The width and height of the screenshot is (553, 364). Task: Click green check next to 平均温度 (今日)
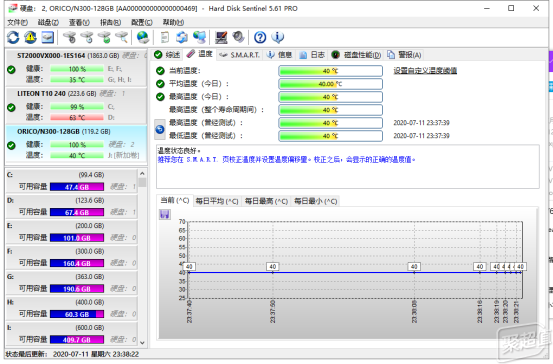160,84
